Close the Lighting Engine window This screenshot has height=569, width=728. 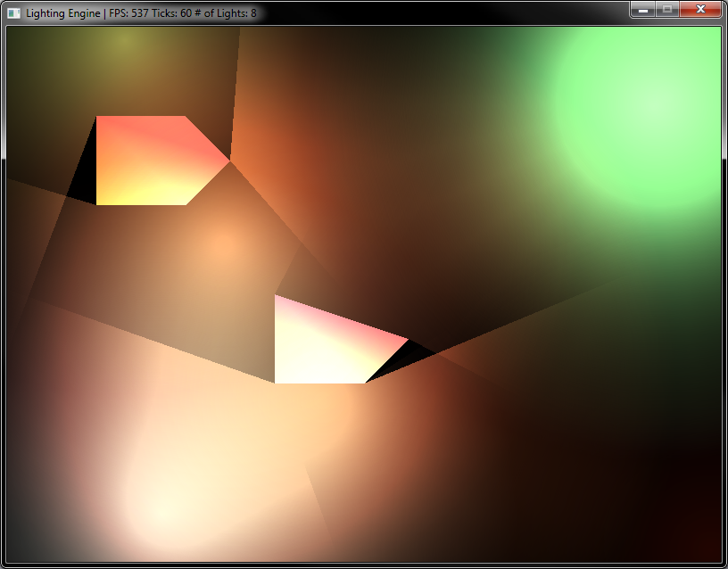tap(700, 9)
